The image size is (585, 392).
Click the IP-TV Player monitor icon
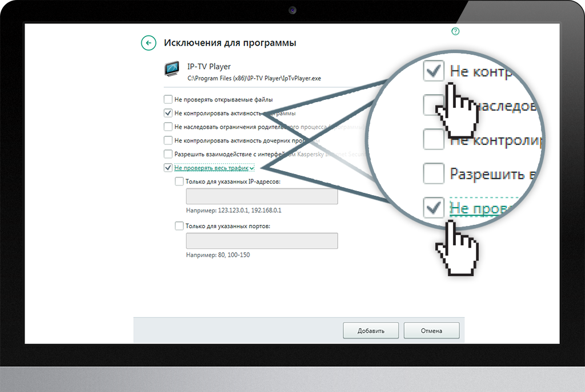pyautogui.click(x=171, y=70)
